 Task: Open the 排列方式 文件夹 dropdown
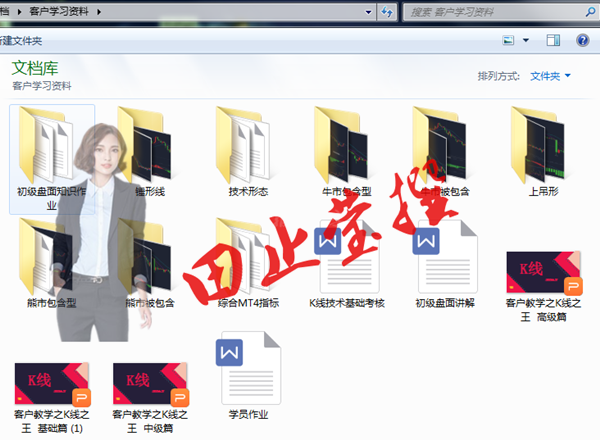tap(550, 76)
